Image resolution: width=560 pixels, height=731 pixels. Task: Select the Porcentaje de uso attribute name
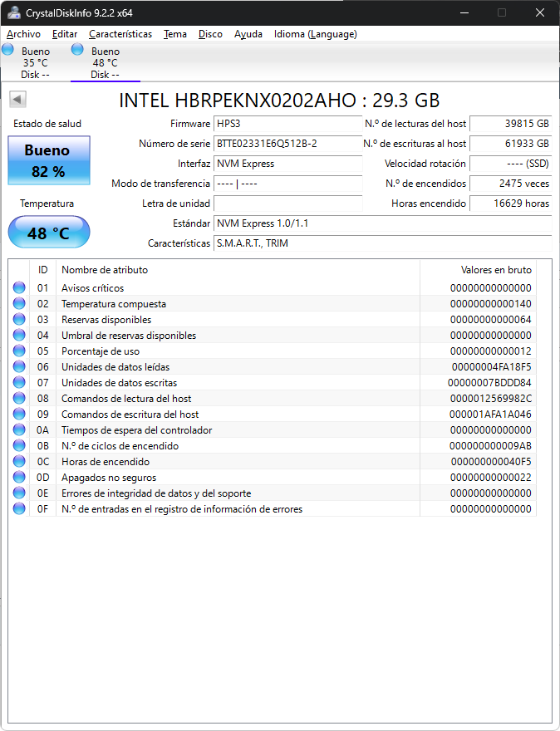pos(101,351)
